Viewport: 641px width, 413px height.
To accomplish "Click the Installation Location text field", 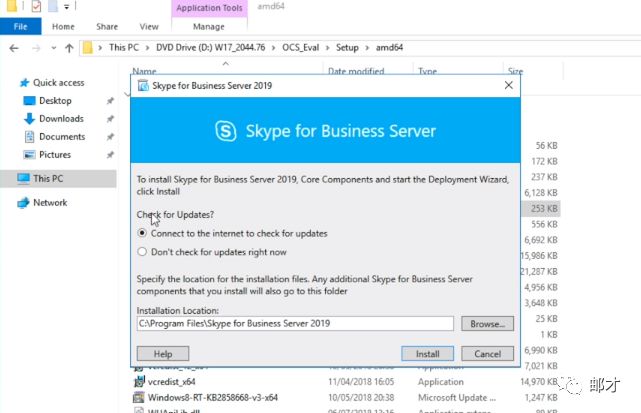I will coord(295,324).
